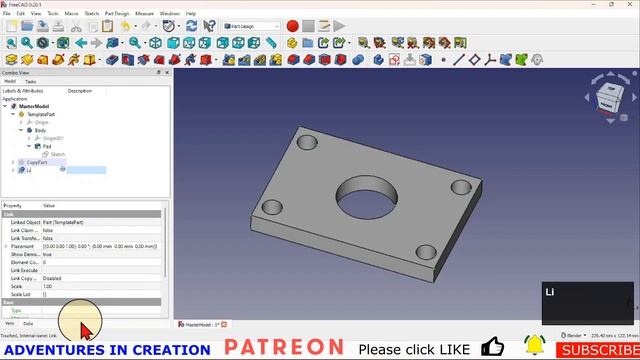Collapse the Body tree node
The width and height of the screenshot is (640, 360).
pyautogui.click(x=21, y=130)
